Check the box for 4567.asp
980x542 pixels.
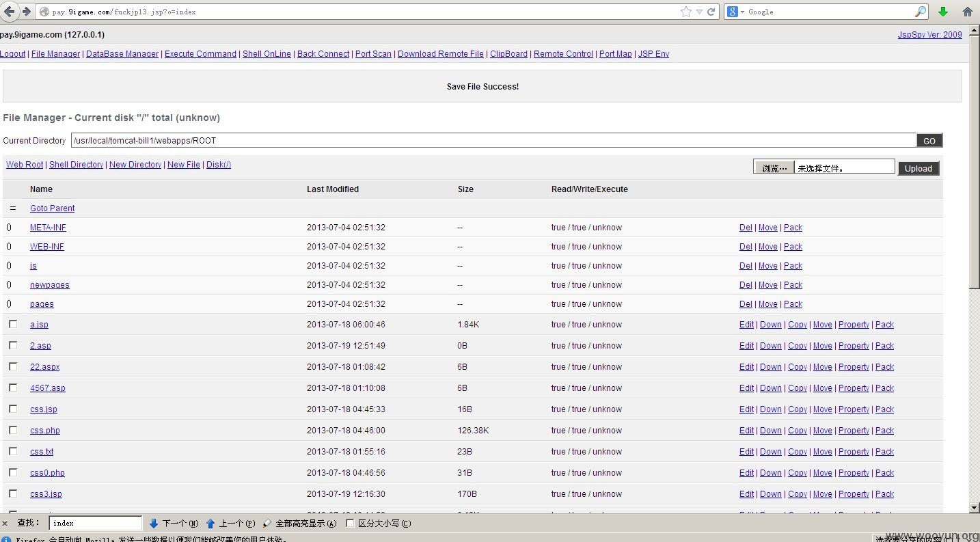coord(13,388)
